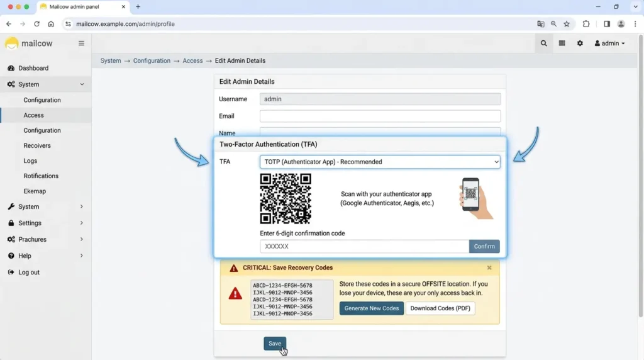The height and width of the screenshot is (360, 644).
Task: Click the Save button
Action: pos(275,344)
